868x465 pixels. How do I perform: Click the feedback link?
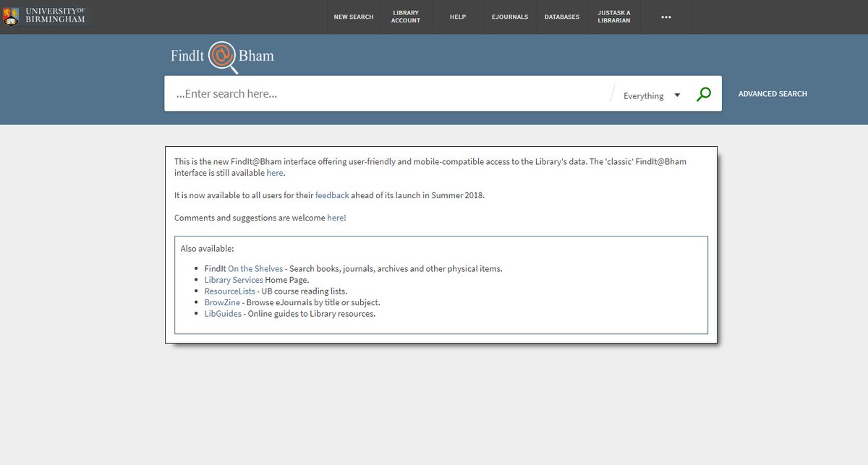tap(332, 195)
